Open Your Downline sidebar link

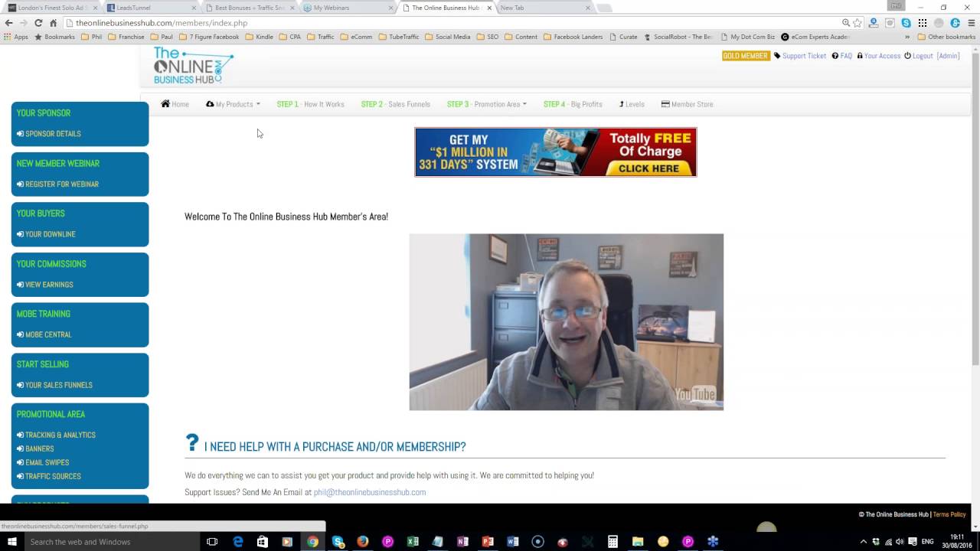[x=46, y=234]
